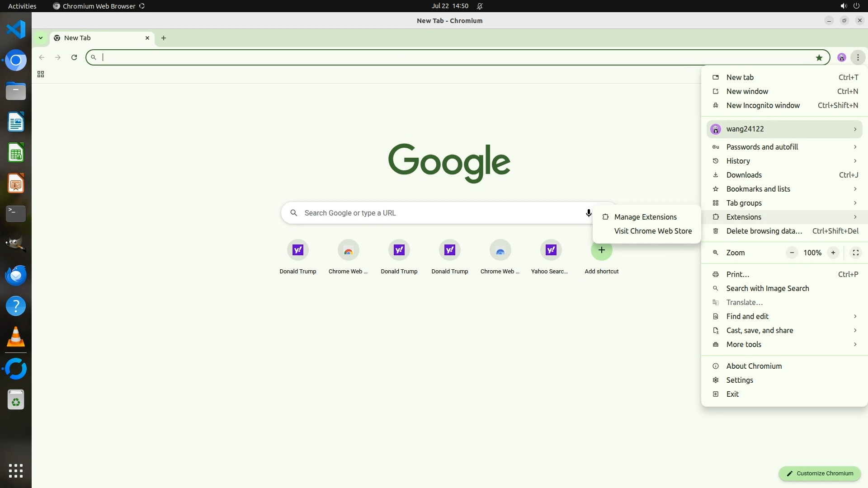The image size is (868, 488).
Task: Reload the page with refresh icon
Action: tap(74, 57)
